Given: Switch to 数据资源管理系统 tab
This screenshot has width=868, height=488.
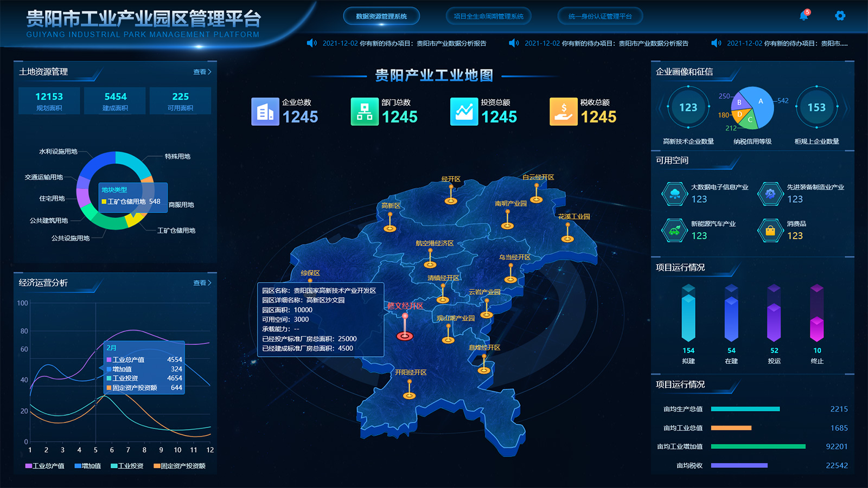Looking at the screenshot, I should click(x=381, y=16).
